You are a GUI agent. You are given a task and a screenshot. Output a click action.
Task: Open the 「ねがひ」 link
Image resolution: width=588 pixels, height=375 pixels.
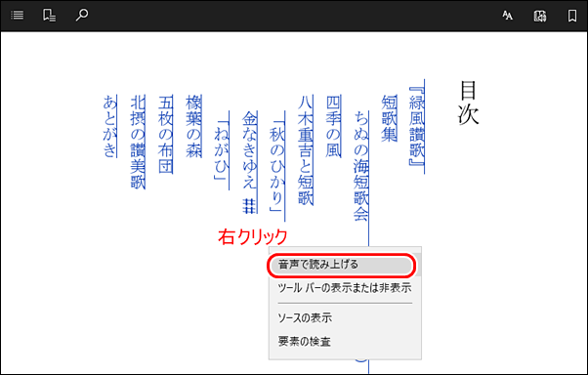(222, 150)
